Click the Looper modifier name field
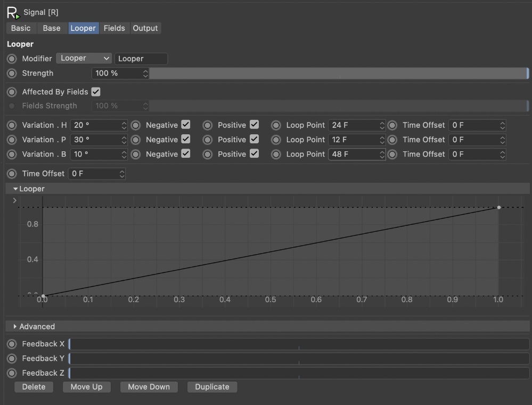The image size is (532, 405). point(141,59)
